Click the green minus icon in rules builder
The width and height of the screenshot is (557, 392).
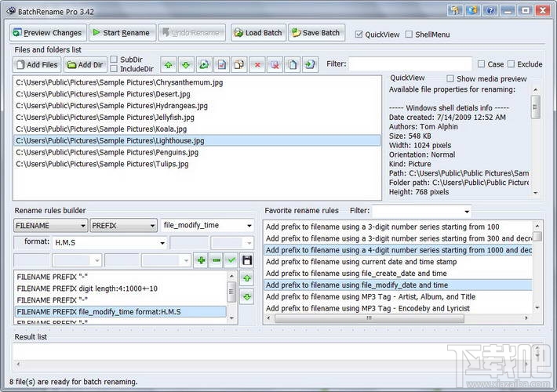(x=217, y=260)
